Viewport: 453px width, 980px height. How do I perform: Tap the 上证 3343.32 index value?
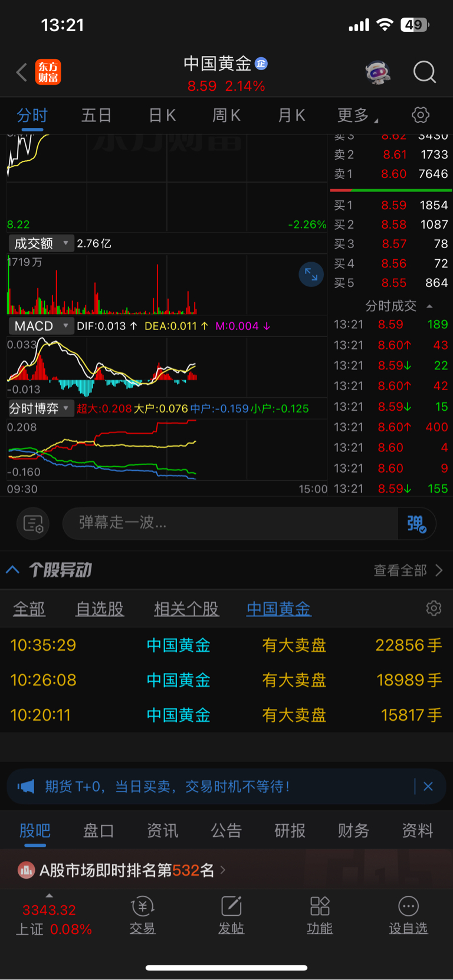pyautogui.click(x=49, y=910)
